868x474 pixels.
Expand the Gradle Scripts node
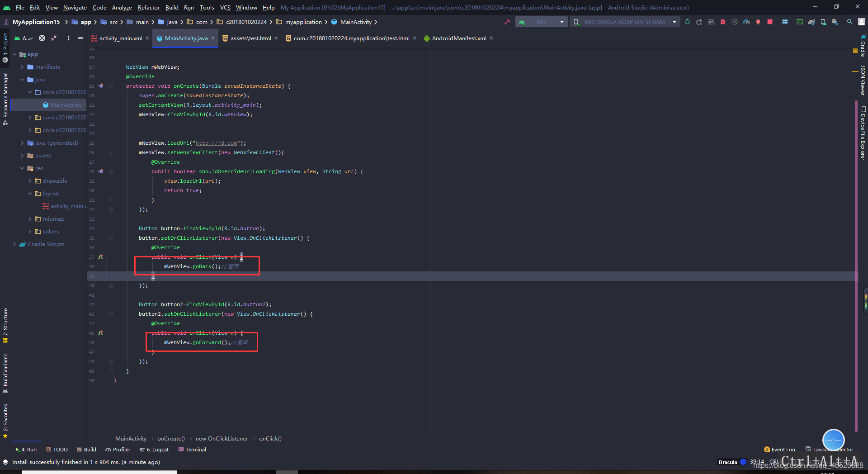(x=14, y=244)
